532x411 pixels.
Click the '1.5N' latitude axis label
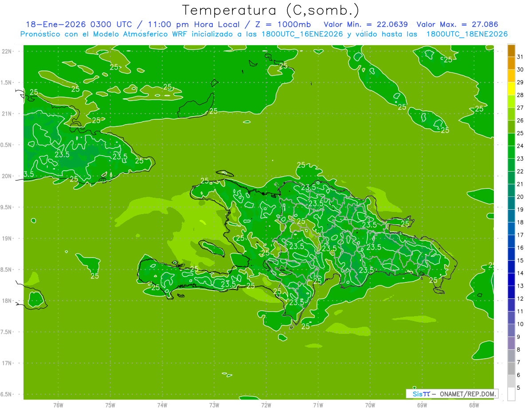tap(7, 82)
